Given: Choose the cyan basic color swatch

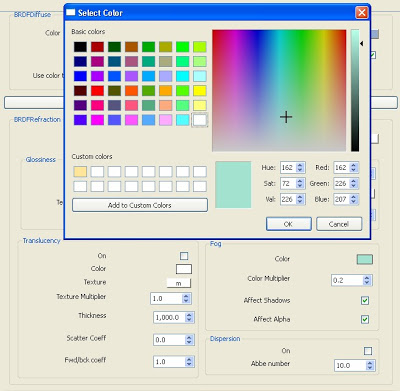Looking at the screenshot, I should [x=183, y=76].
